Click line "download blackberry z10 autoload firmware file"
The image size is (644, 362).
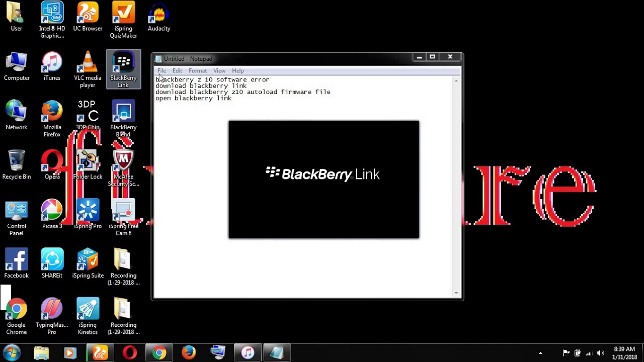point(243,92)
